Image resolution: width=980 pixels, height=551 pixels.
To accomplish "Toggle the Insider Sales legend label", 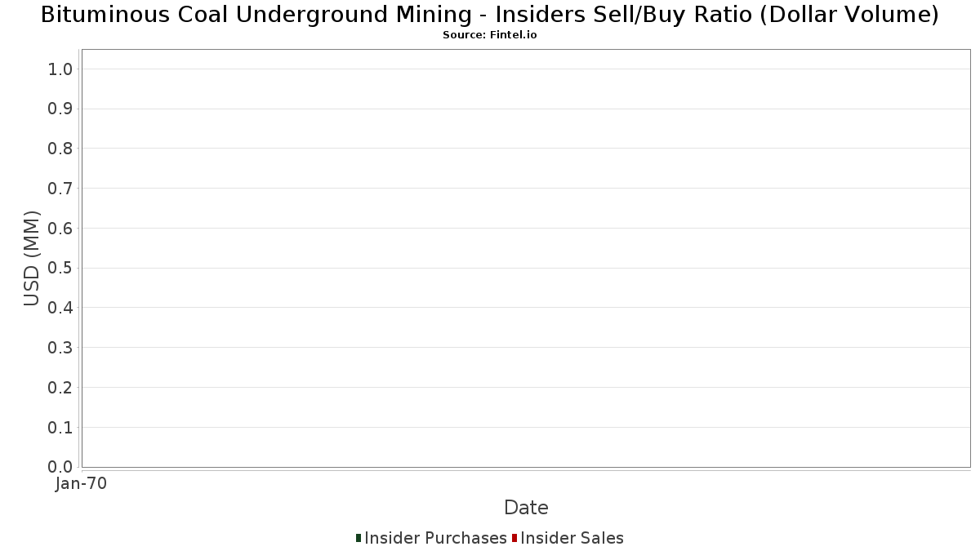I will pos(572,538).
